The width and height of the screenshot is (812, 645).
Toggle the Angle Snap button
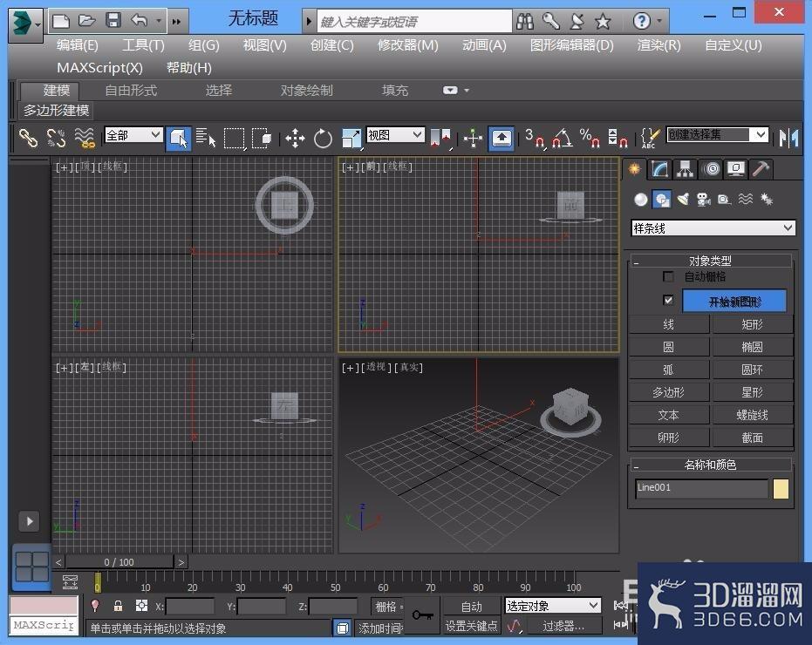click(x=563, y=139)
